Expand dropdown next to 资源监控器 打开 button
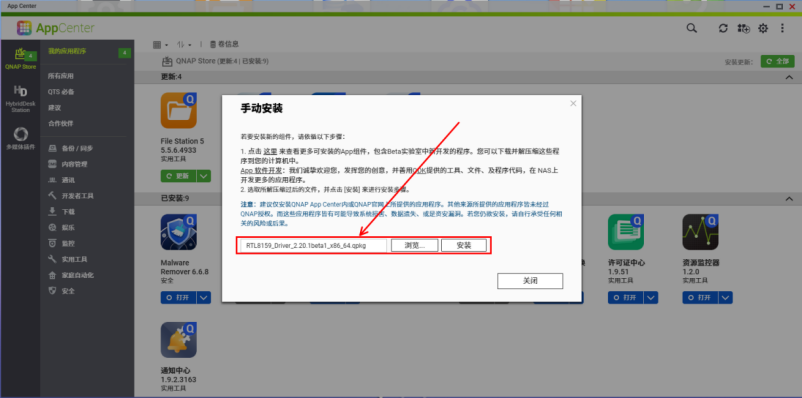 [x=726, y=298]
